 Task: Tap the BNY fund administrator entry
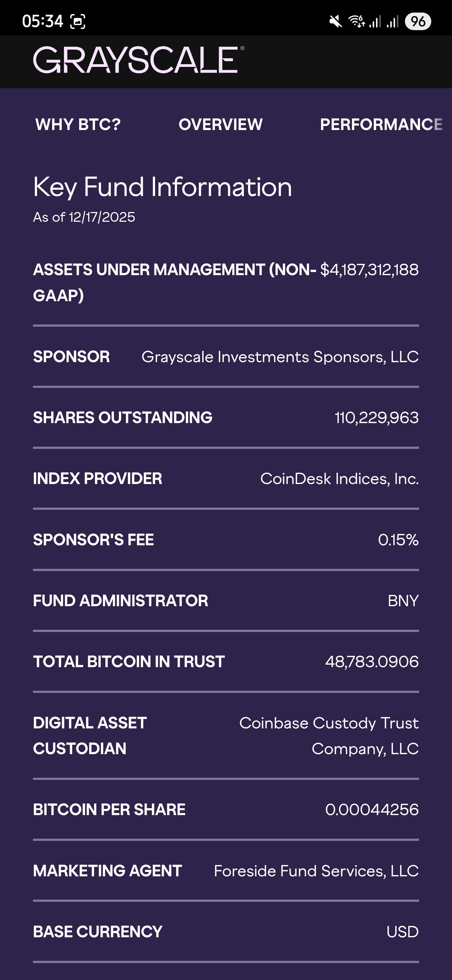pos(403,601)
